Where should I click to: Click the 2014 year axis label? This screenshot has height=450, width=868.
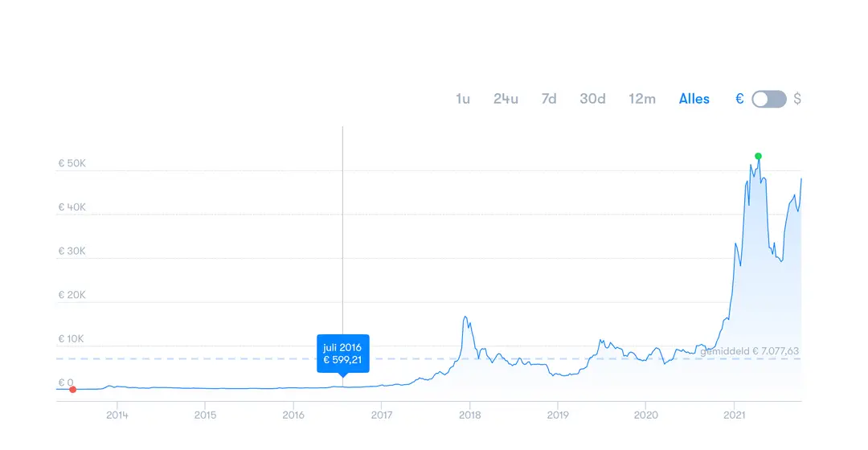pyautogui.click(x=117, y=415)
